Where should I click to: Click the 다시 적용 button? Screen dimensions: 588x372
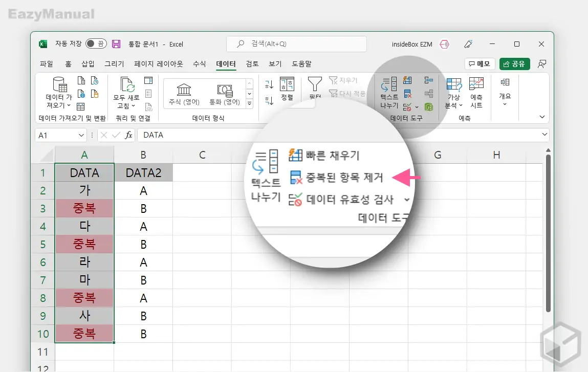347,93
